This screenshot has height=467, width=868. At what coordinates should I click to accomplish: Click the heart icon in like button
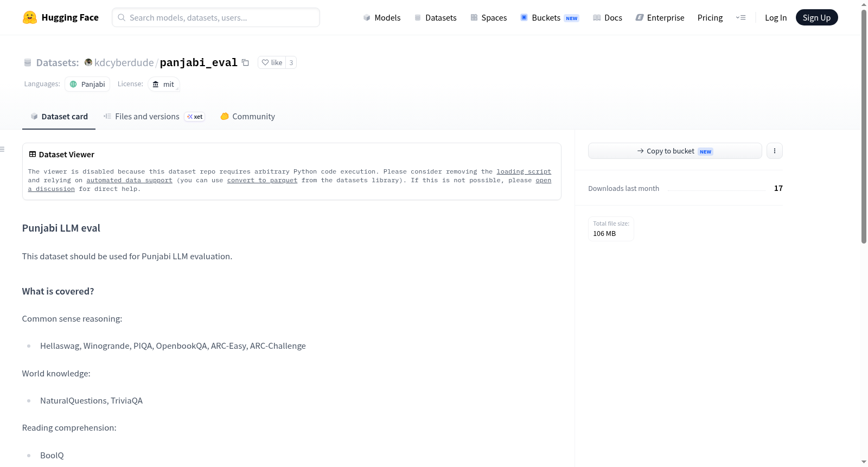265,62
